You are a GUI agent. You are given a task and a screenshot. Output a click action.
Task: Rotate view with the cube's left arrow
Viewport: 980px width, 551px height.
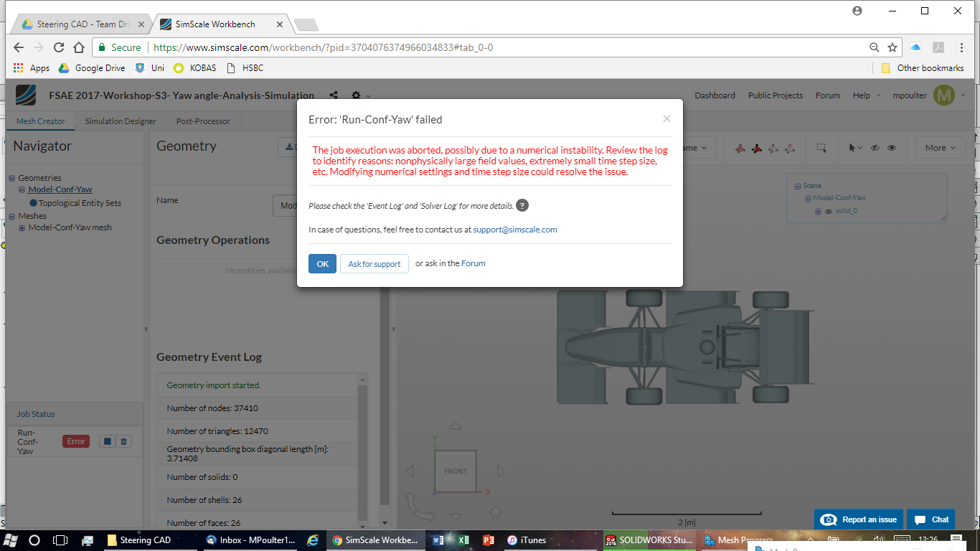click(410, 471)
